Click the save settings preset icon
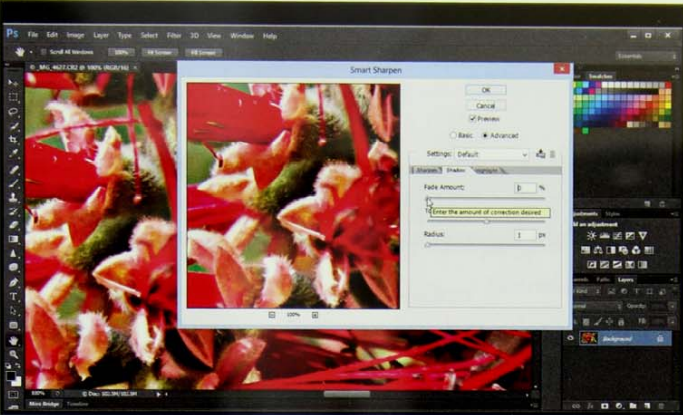This screenshot has height=415, width=683. click(x=541, y=154)
